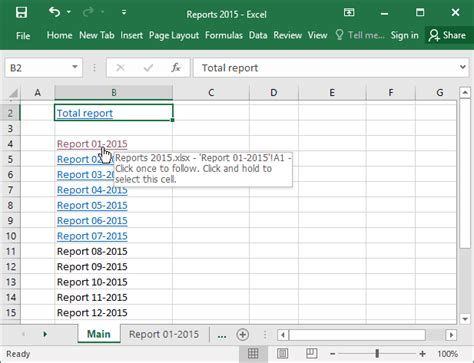Click inside the Name Box showing B2
This screenshot has width=474, height=363.
point(37,68)
